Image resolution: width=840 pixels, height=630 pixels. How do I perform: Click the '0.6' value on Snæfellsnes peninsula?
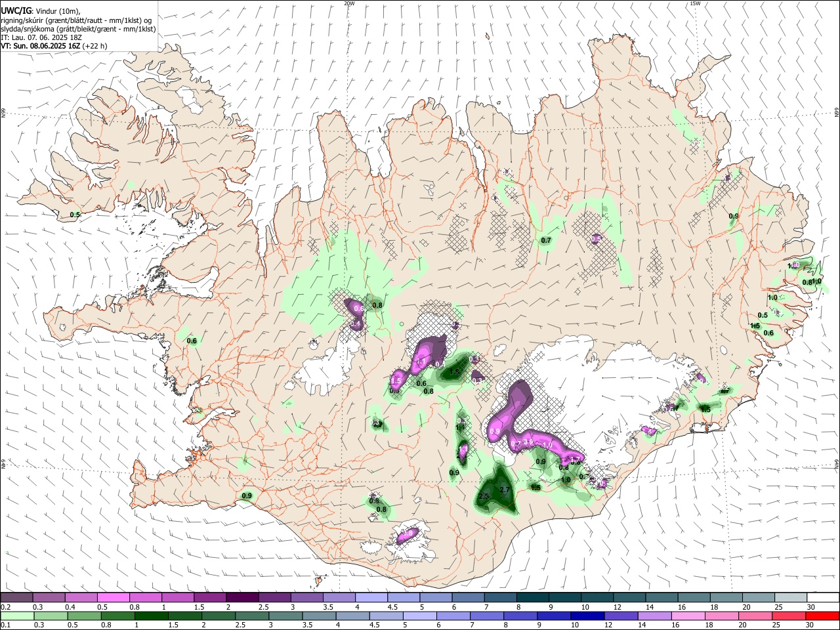coord(192,341)
